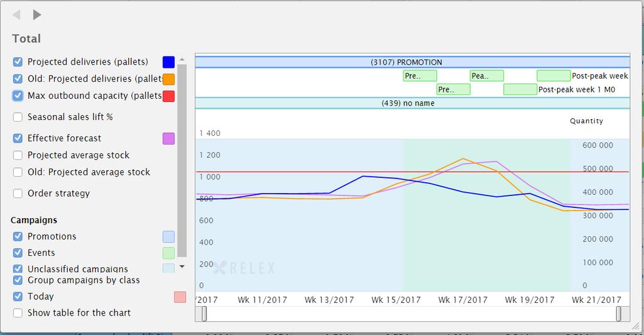Click the next chart arrow icon
This screenshot has height=335, width=644.
pyautogui.click(x=37, y=15)
